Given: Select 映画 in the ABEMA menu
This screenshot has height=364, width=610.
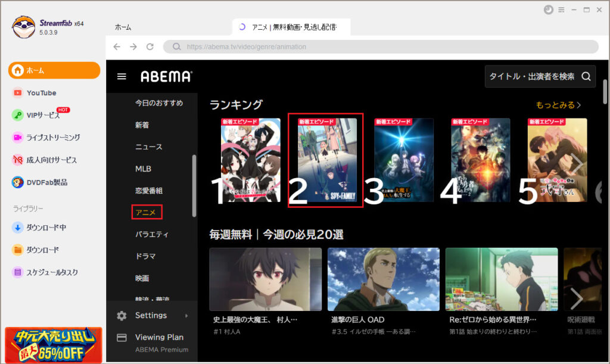Looking at the screenshot, I should [142, 278].
